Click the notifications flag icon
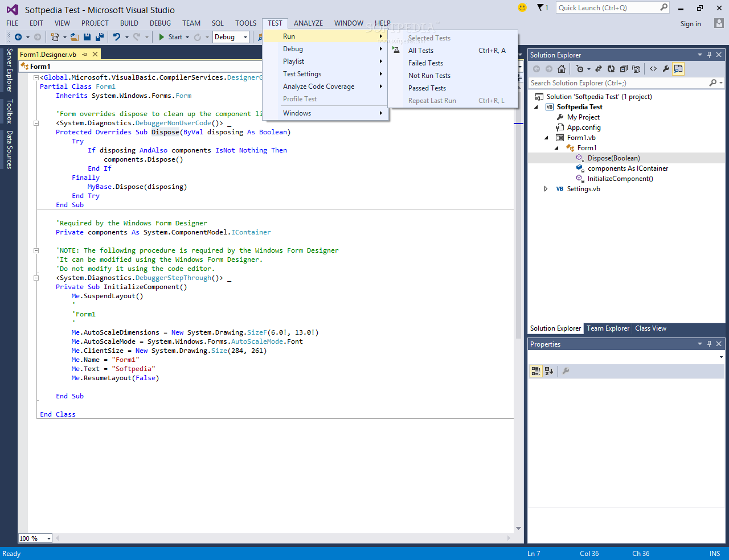Screen dimensions: 729x560 pyautogui.click(x=540, y=7)
